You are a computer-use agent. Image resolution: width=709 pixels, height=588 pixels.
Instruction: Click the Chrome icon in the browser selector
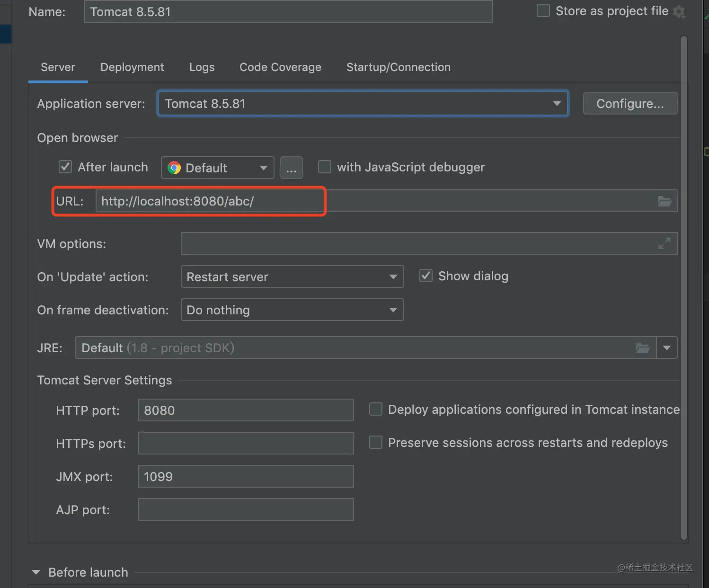point(174,168)
